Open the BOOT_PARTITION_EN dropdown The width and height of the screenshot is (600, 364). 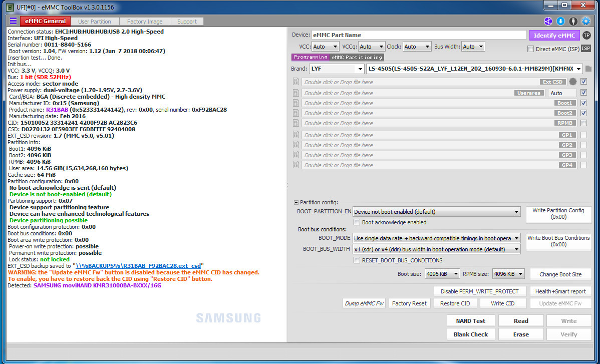(437, 211)
